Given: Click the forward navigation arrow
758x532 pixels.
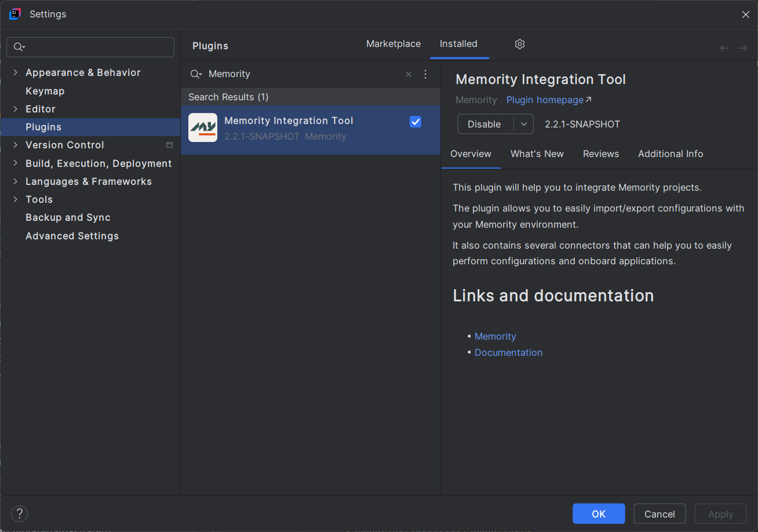Looking at the screenshot, I should [743, 48].
